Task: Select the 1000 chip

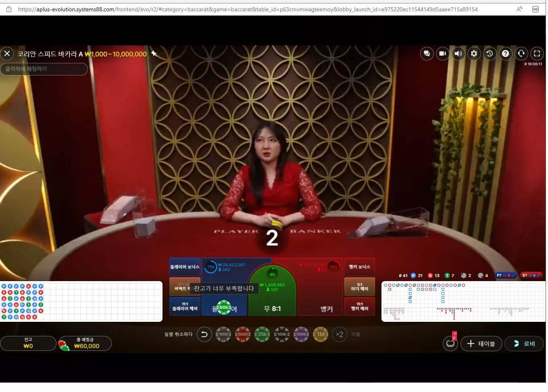Action: [223, 334]
